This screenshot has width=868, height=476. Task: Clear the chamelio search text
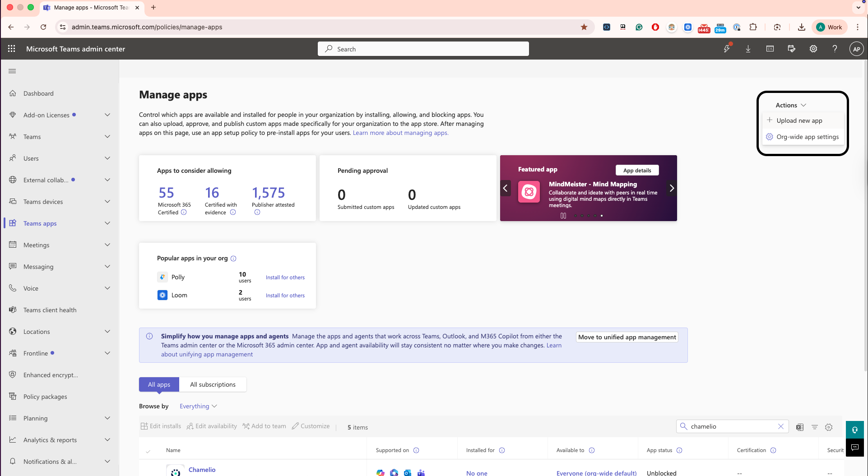[781, 426]
